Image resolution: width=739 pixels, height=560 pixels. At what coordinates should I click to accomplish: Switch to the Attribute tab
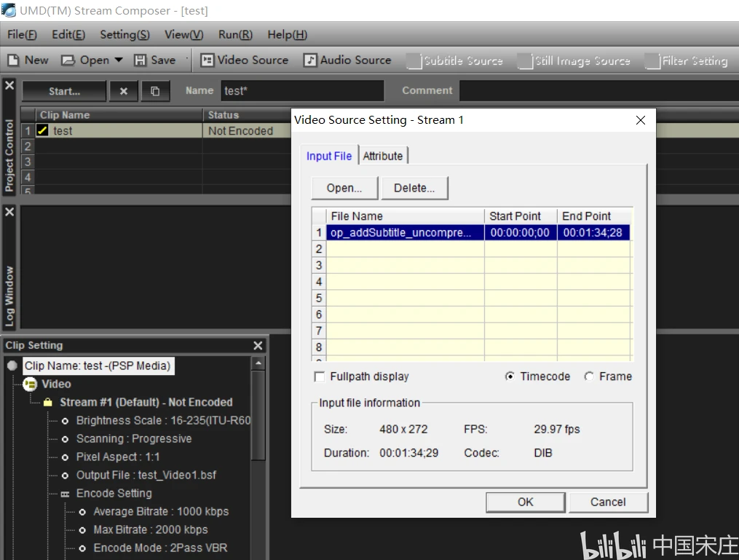click(x=383, y=156)
